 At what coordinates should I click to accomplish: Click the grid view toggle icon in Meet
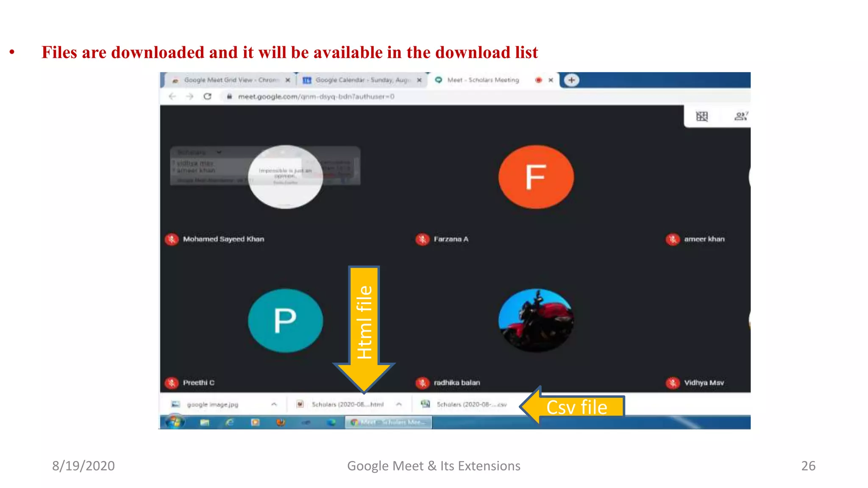pos(702,116)
